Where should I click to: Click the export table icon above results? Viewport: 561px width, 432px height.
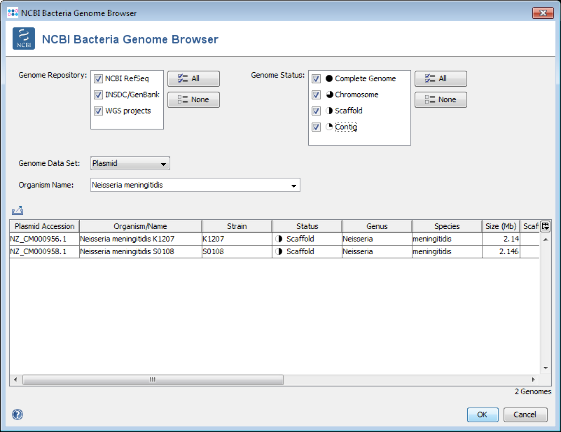[x=18, y=210]
